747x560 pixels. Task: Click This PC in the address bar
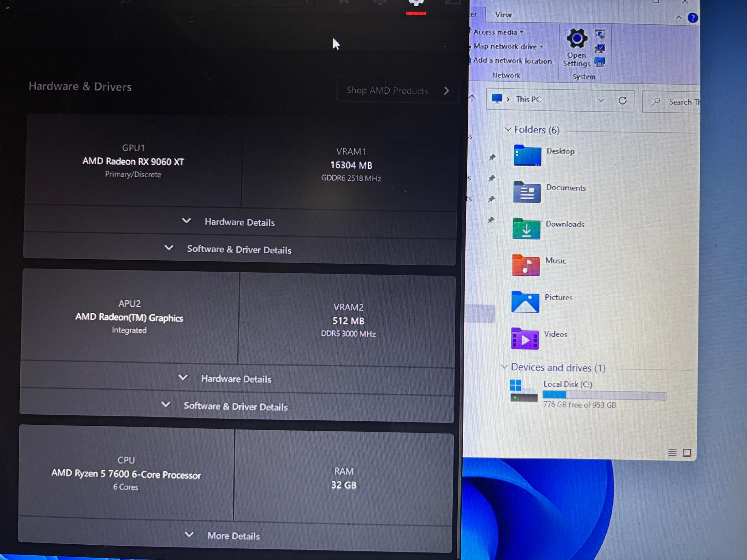point(528,99)
